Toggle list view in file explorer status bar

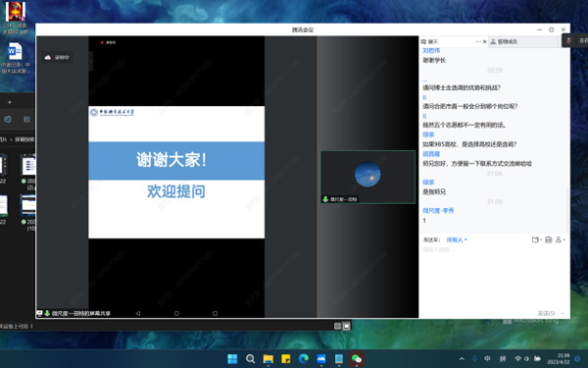[337, 327]
